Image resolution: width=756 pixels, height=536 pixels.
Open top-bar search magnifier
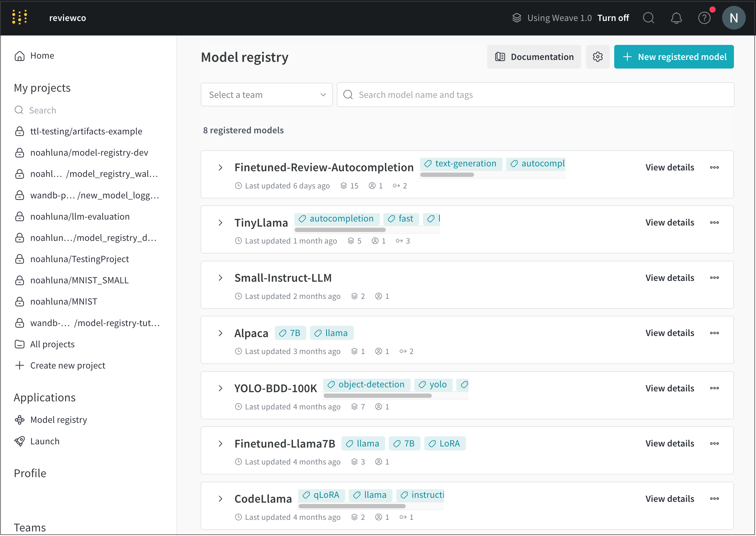coord(648,18)
